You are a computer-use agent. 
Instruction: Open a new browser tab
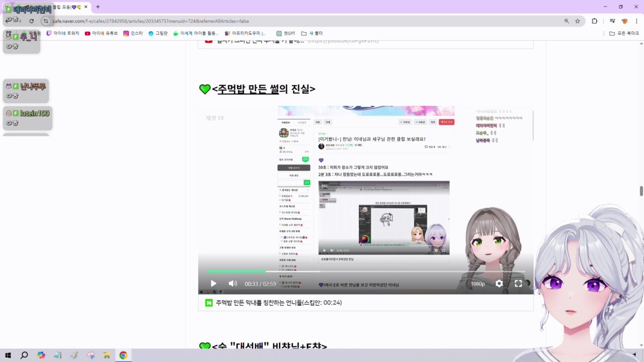coord(98,7)
